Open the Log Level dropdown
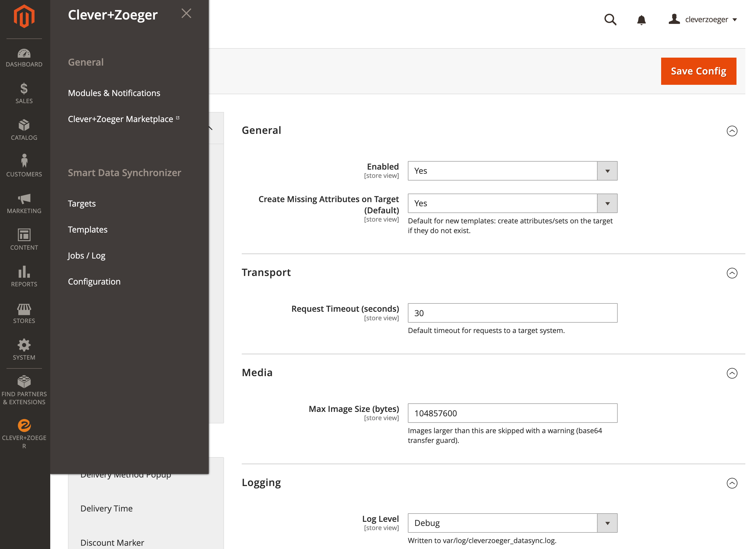Viewport: 756px width, 549px height. [512, 523]
